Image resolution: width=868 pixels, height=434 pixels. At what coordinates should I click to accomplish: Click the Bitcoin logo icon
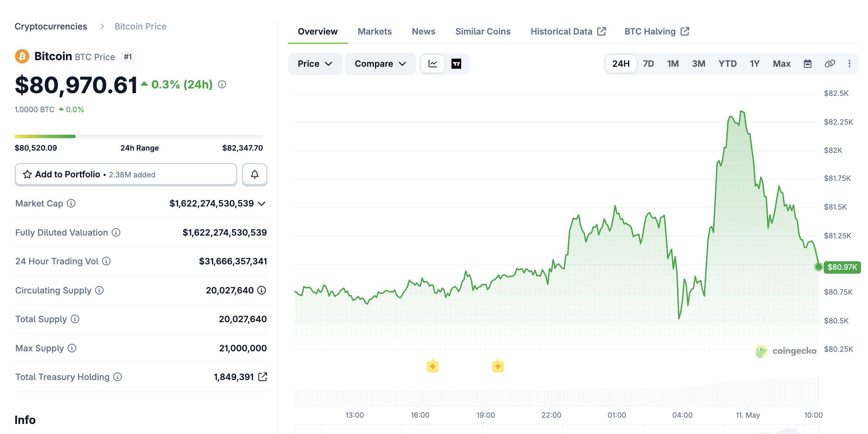22,56
